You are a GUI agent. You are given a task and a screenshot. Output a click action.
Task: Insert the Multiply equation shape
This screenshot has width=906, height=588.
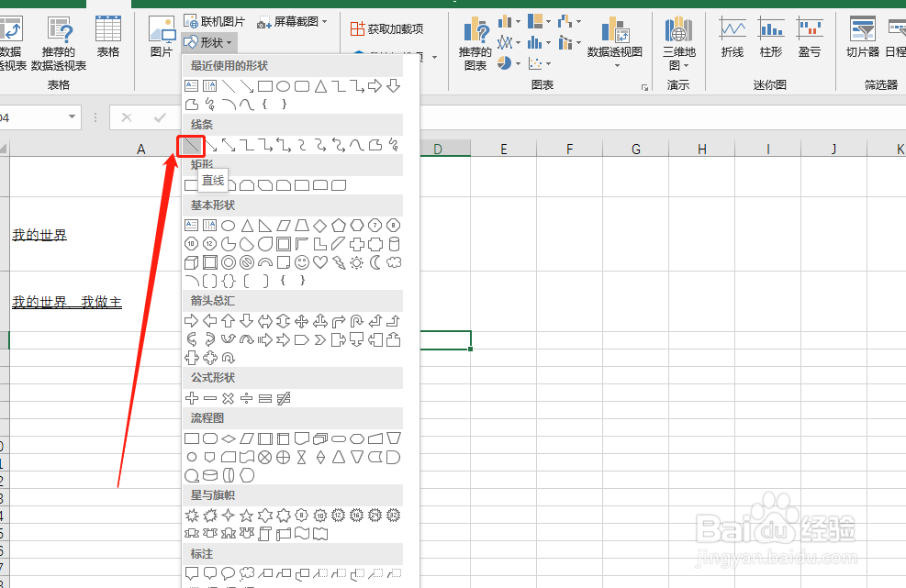click(229, 398)
